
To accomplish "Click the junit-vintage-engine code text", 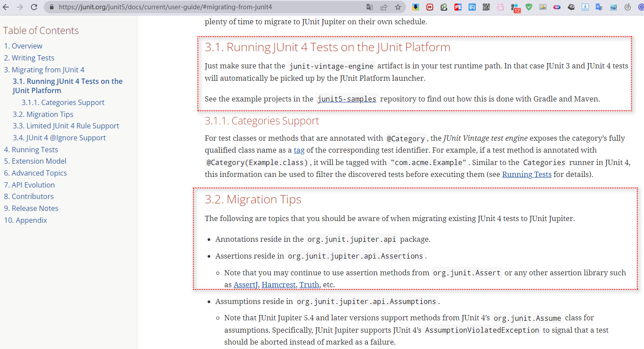I will tap(331, 66).
